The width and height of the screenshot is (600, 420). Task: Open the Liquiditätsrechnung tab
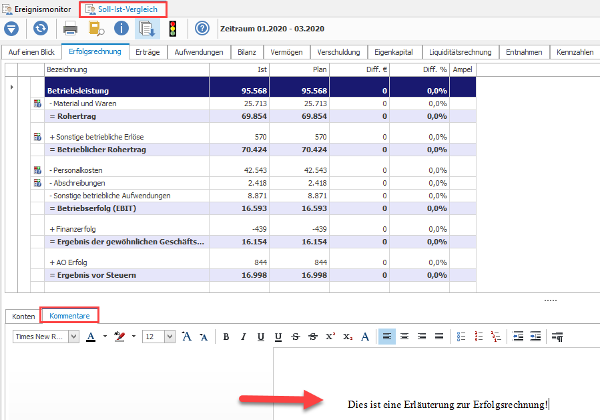pyautogui.click(x=460, y=52)
